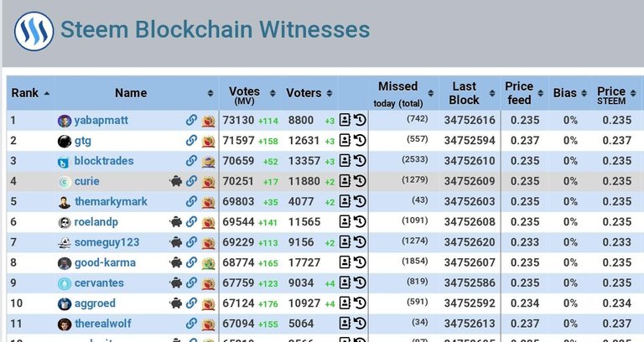The height and width of the screenshot is (342, 644).
Task: Open the someguy123 witness profile
Action: click(106, 242)
